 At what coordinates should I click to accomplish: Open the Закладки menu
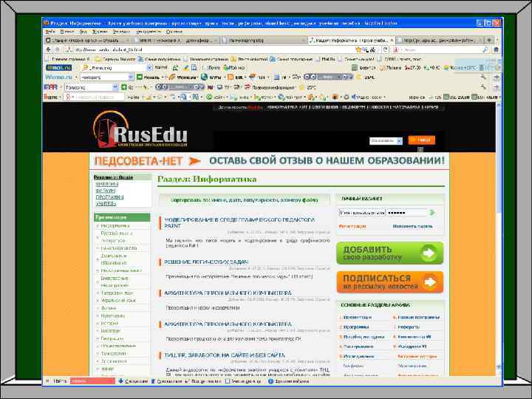pyautogui.click(x=121, y=32)
